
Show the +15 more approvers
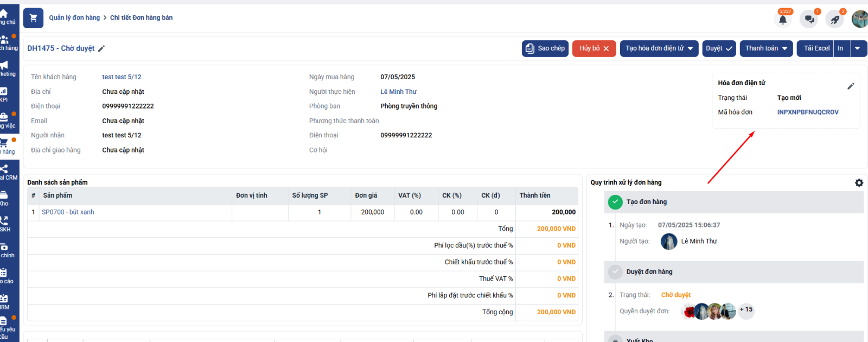(x=746, y=310)
